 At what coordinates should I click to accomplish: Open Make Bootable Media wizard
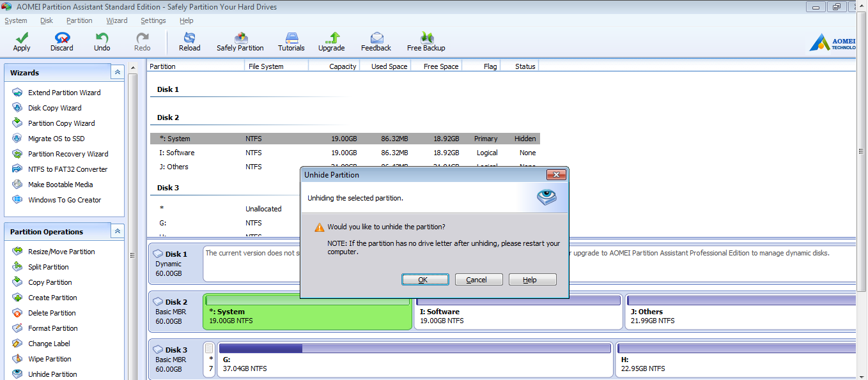click(x=60, y=185)
